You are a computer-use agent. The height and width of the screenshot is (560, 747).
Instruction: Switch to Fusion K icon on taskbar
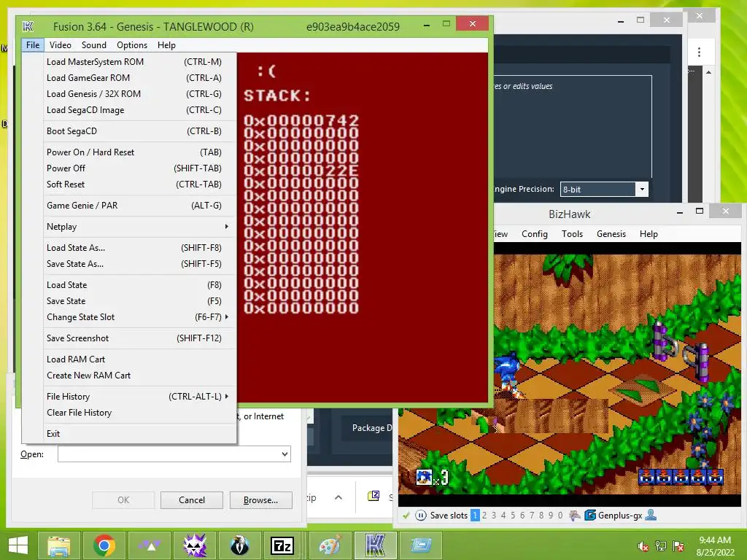(x=375, y=545)
